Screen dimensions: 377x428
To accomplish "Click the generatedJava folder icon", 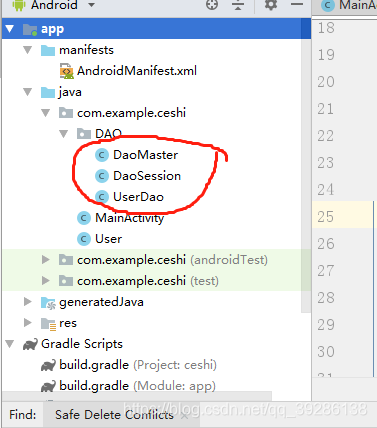I will [48, 303].
